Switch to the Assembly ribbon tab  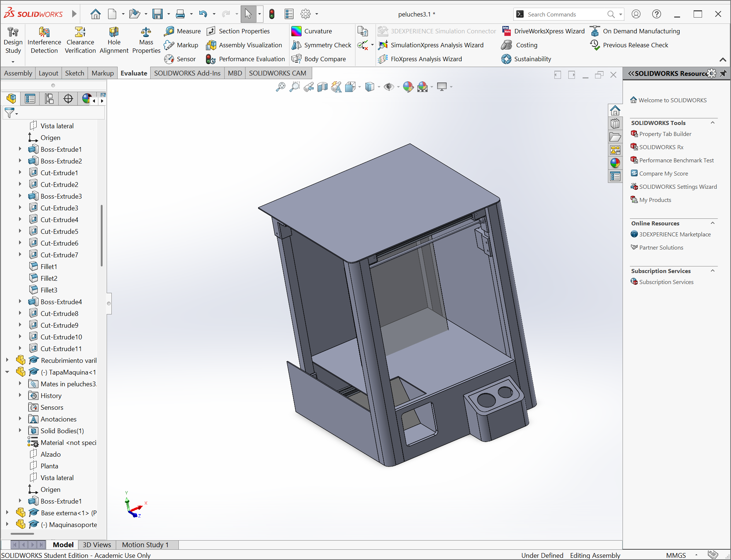(18, 73)
